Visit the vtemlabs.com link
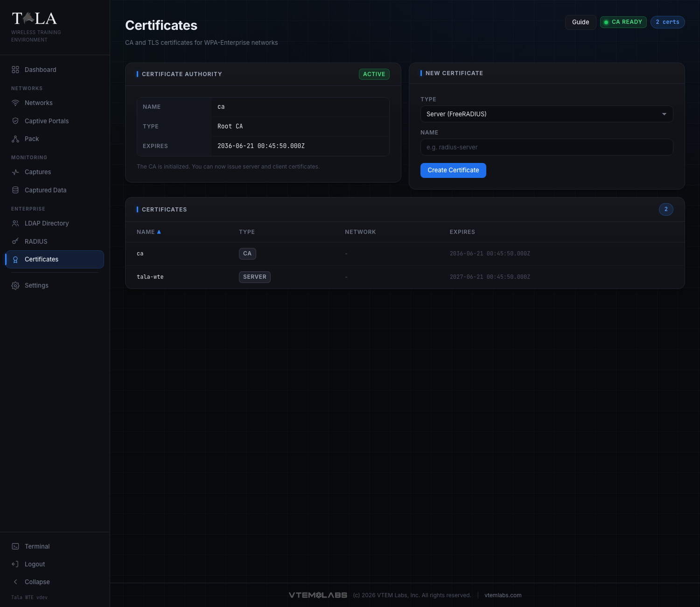Screen dimensions: 700x607 click(x=503, y=595)
